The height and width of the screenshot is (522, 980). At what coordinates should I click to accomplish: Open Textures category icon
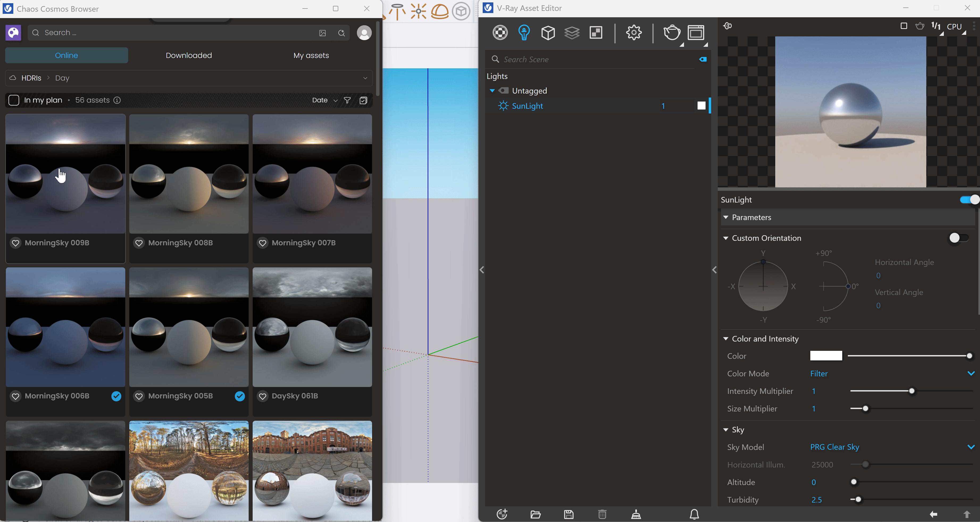coord(596,33)
